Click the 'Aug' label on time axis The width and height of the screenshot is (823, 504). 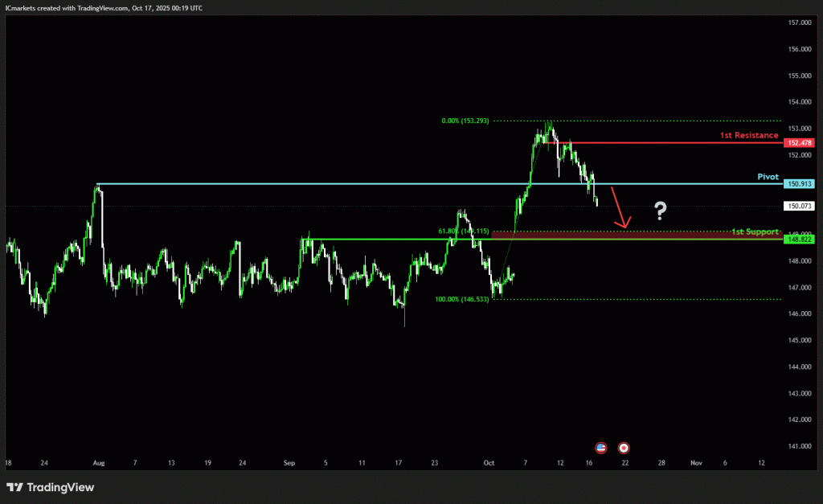[x=99, y=464]
